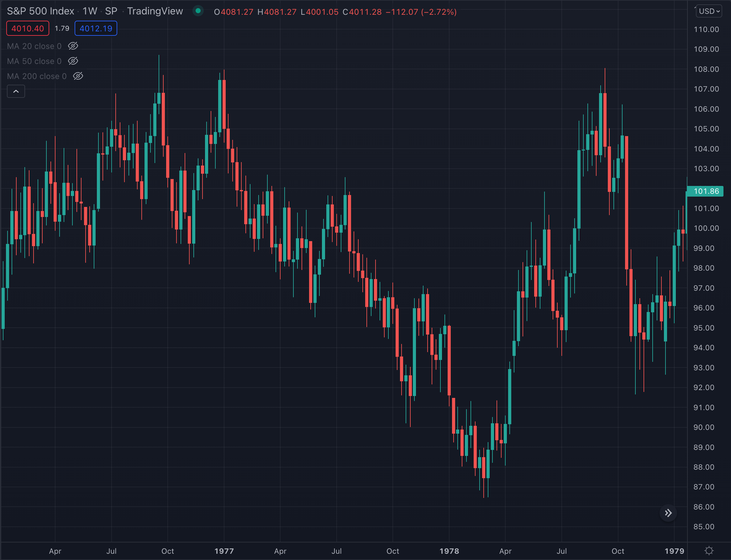Click the SP exchange label in the title
Viewport: 731px width, 560px height.
pyautogui.click(x=111, y=11)
